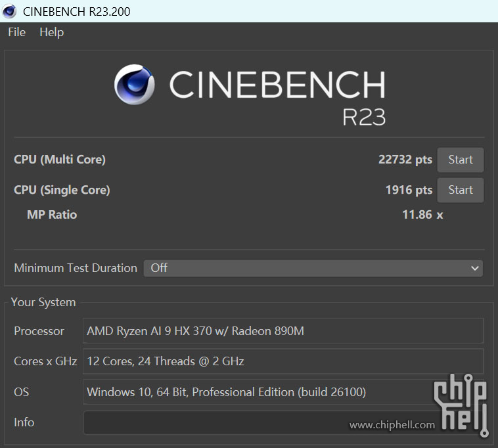Click the Processor field showing AMD Ryzen
The width and height of the screenshot is (498, 448).
point(283,331)
